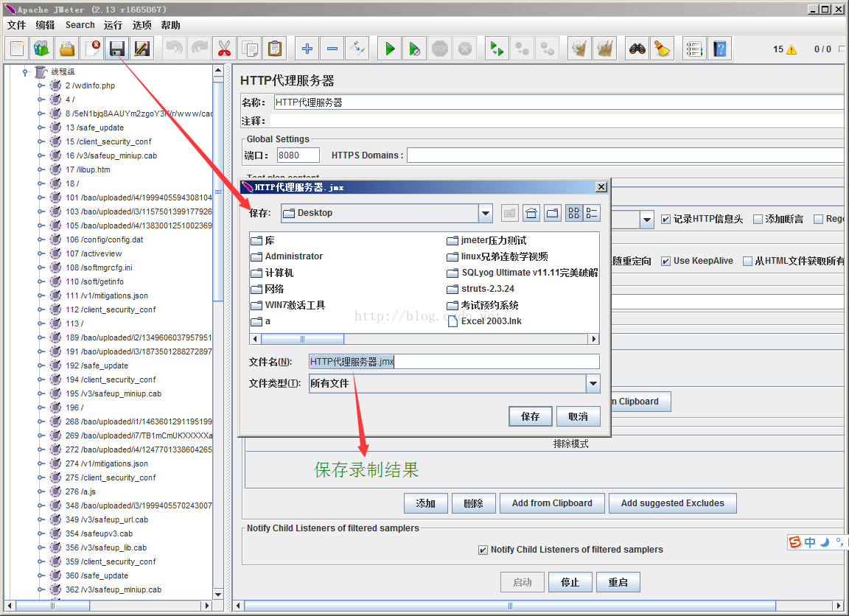Expand the 17 /libup.htm tree node
This screenshot has height=616, width=849.
pos(41,169)
